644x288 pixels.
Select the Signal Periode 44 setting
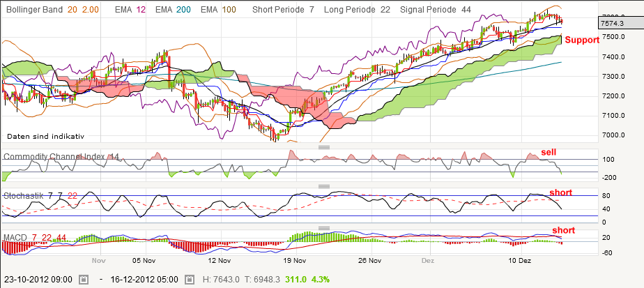[436, 10]
